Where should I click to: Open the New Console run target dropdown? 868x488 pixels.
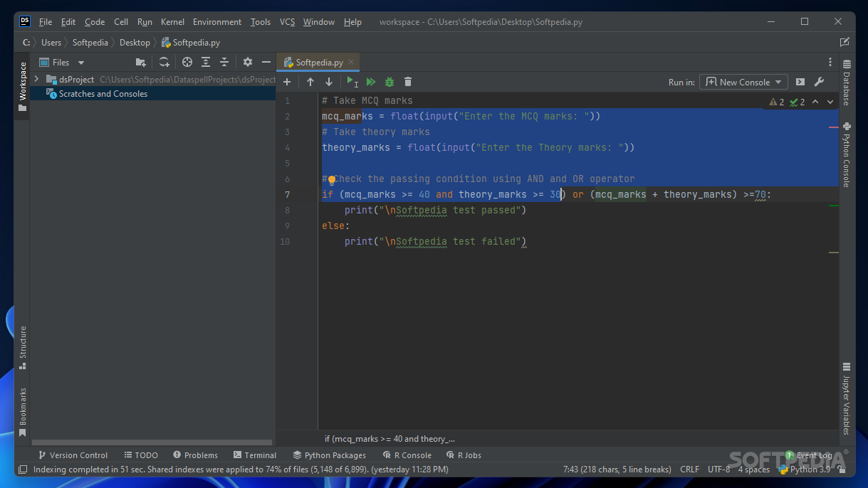tap(744, 83)
